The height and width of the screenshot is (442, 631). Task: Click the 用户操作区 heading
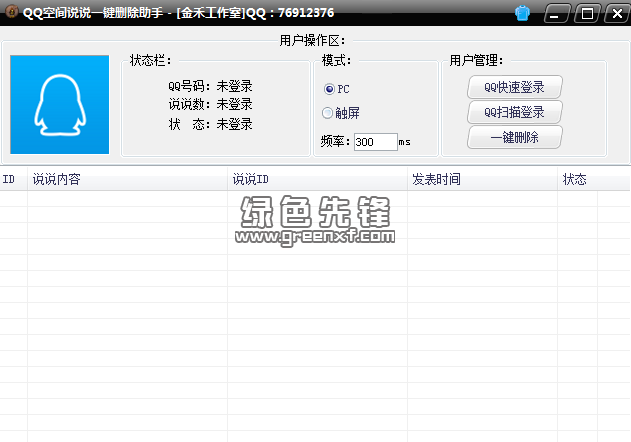tap(312, 40)
